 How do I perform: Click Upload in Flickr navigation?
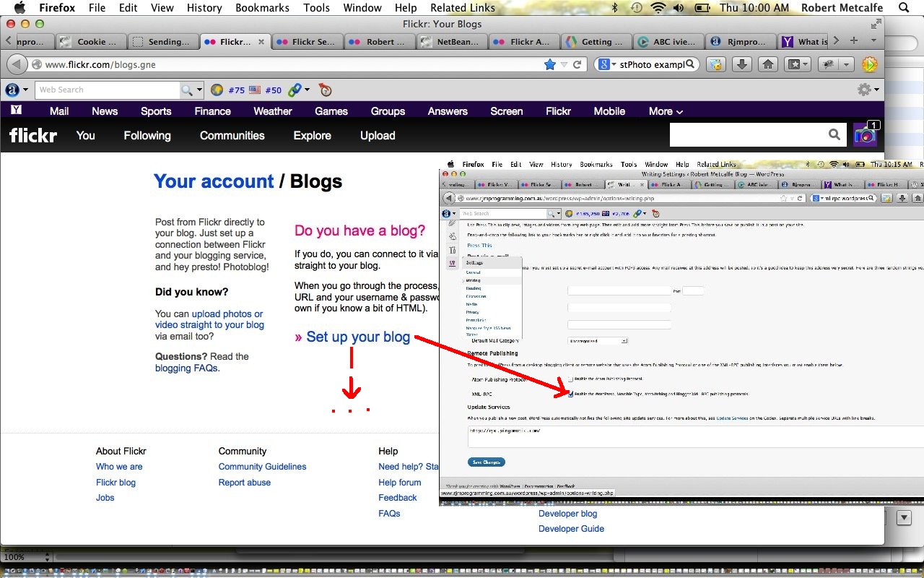[x=378, y=135]
